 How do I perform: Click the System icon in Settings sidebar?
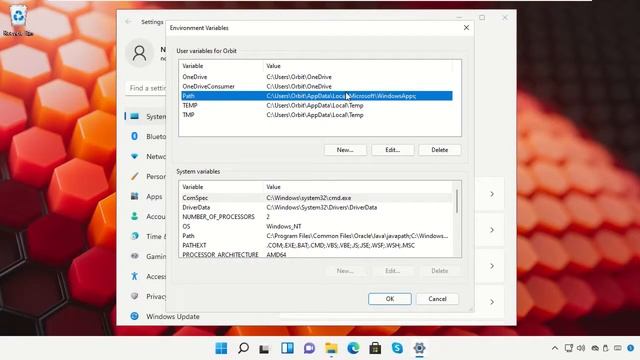135,116
